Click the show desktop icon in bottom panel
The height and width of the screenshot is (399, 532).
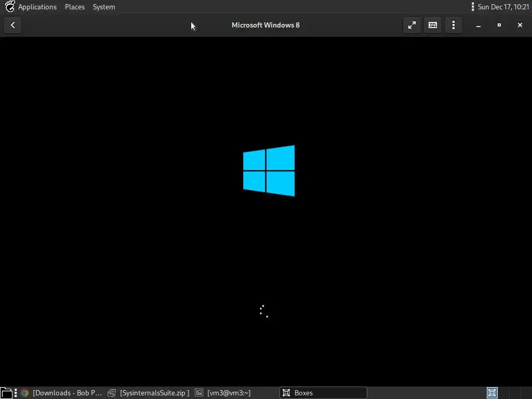6,393
